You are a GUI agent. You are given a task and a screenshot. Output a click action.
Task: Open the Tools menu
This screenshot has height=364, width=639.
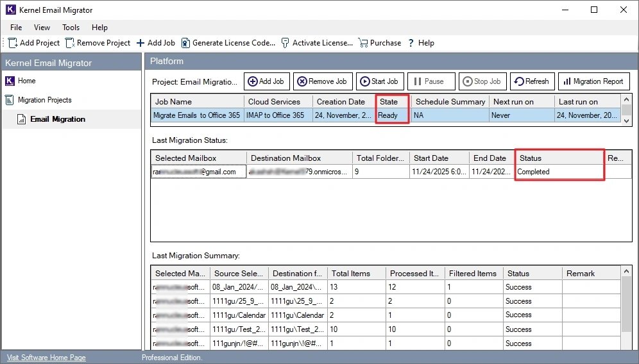(71, 28)
